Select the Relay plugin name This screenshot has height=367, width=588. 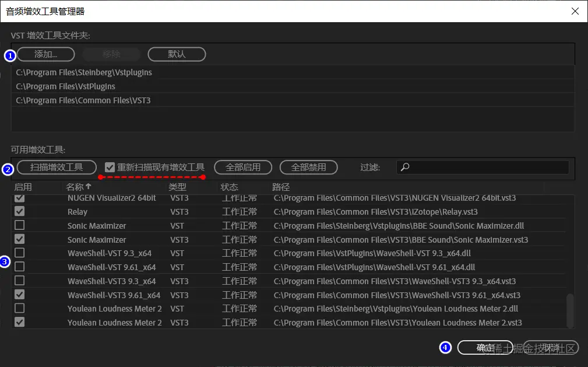(78, 212)
